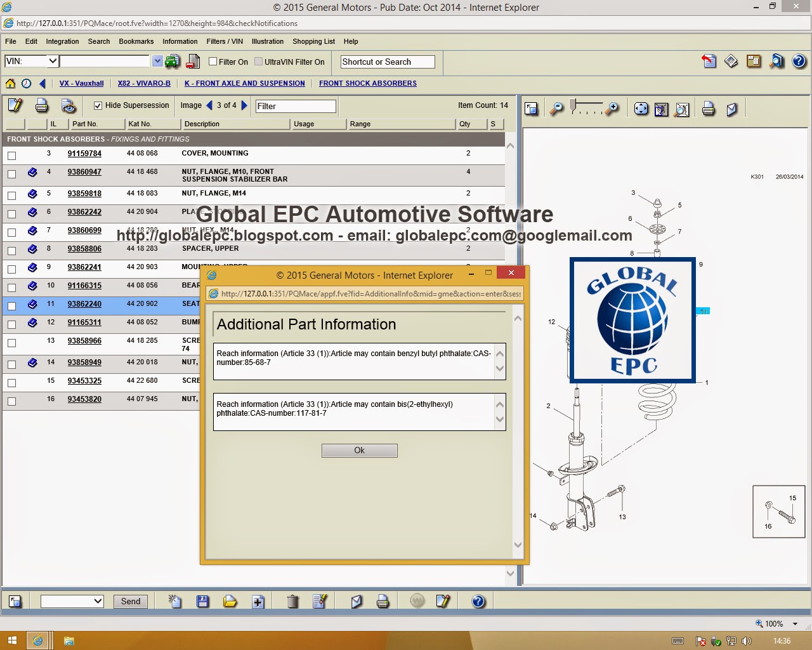Open the shopping list dropdown beside Send
Screen dimensions: 812x650
72,601
